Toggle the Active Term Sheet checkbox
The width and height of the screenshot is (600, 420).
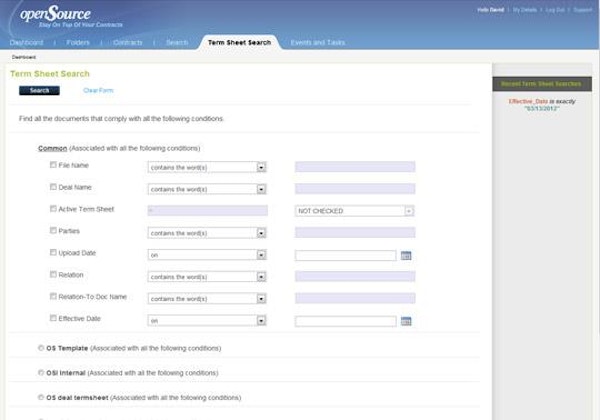click(x=53, y=208)
